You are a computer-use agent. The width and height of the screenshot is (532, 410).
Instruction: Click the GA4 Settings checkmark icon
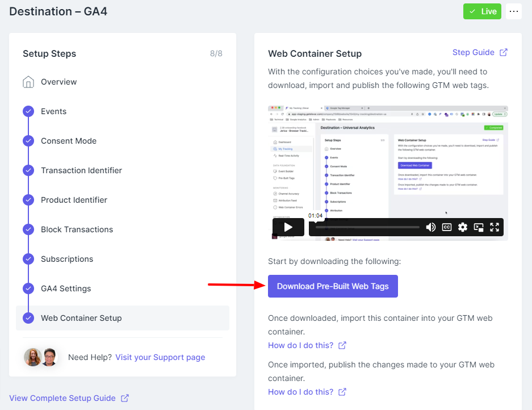[28, 288]
